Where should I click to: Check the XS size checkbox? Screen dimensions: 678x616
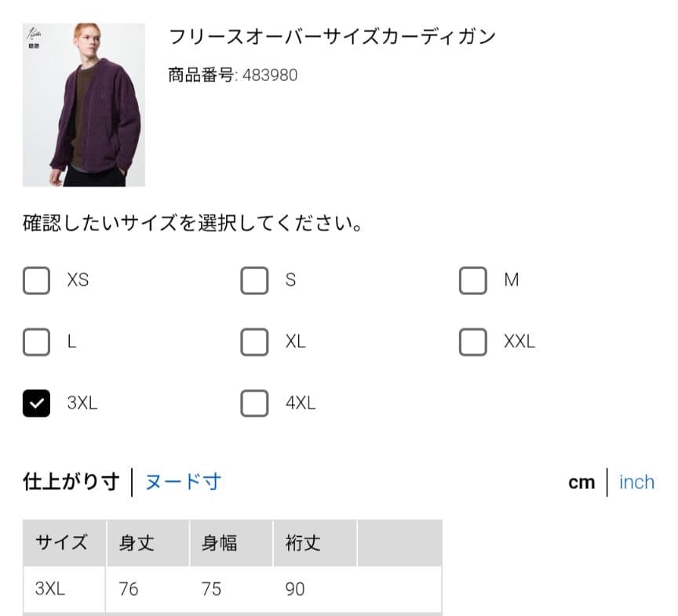coord(37,280)
